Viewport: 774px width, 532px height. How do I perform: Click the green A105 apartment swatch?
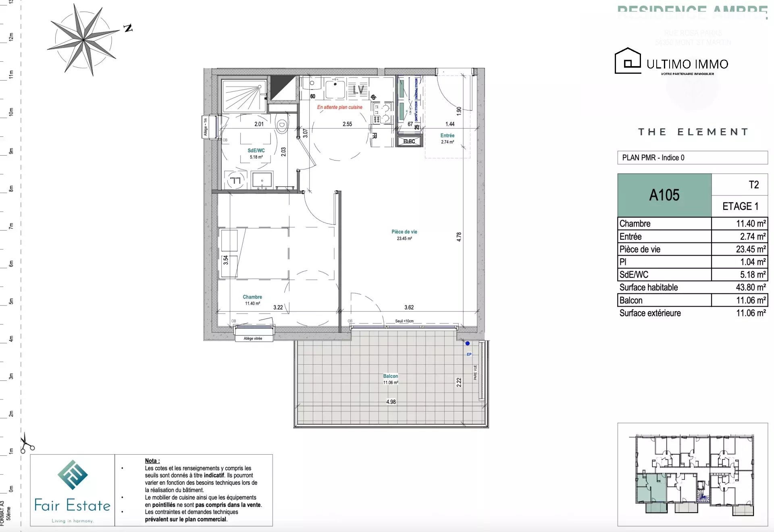(x=664, y=195)
